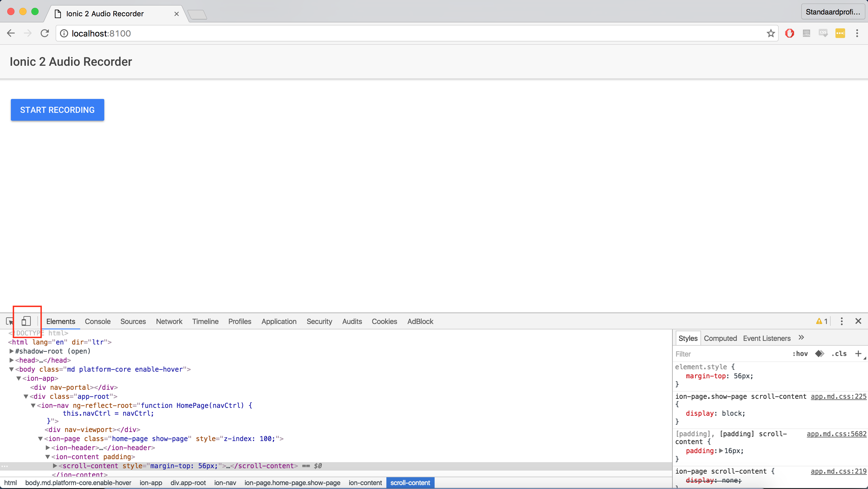Screen dimensions: 868x489
Task: Expand the scroll-content node
Action: [55, 466]
